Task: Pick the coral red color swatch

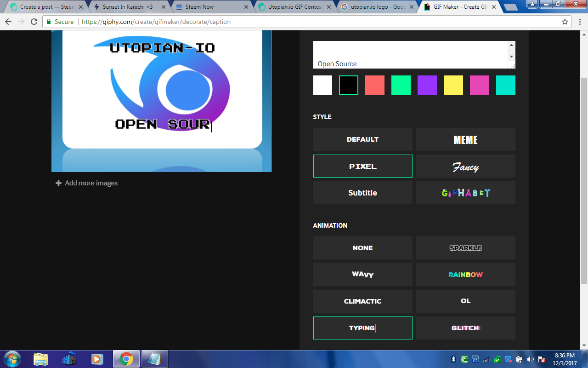Action: point(375,85)
